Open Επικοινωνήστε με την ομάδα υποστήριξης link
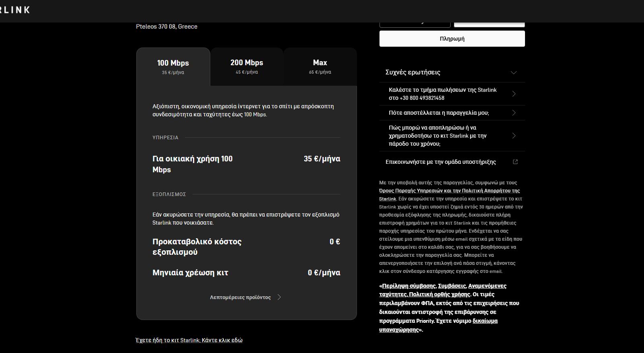 [441, 162]
